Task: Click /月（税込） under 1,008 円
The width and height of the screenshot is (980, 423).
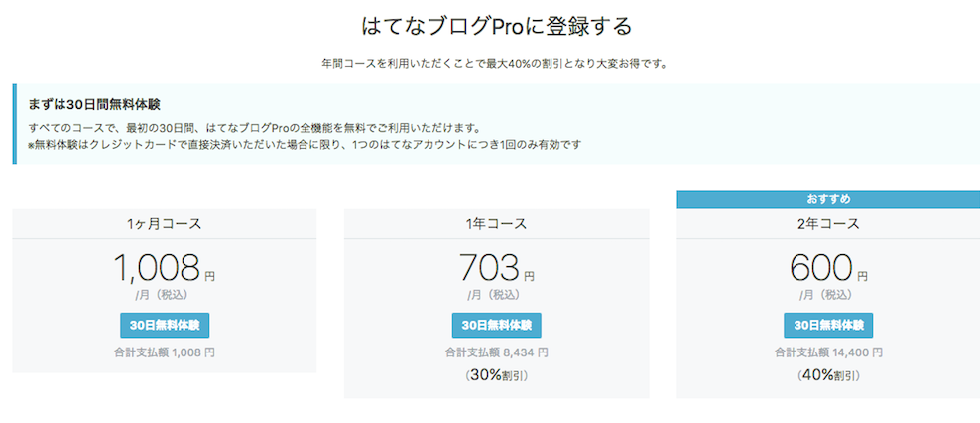Action: point(162,295)
